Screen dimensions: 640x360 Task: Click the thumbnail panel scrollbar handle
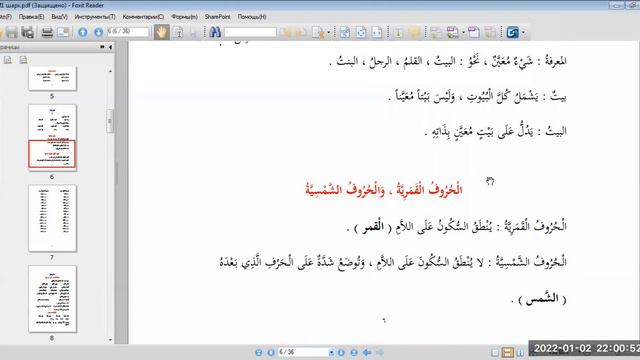(110, 121)
